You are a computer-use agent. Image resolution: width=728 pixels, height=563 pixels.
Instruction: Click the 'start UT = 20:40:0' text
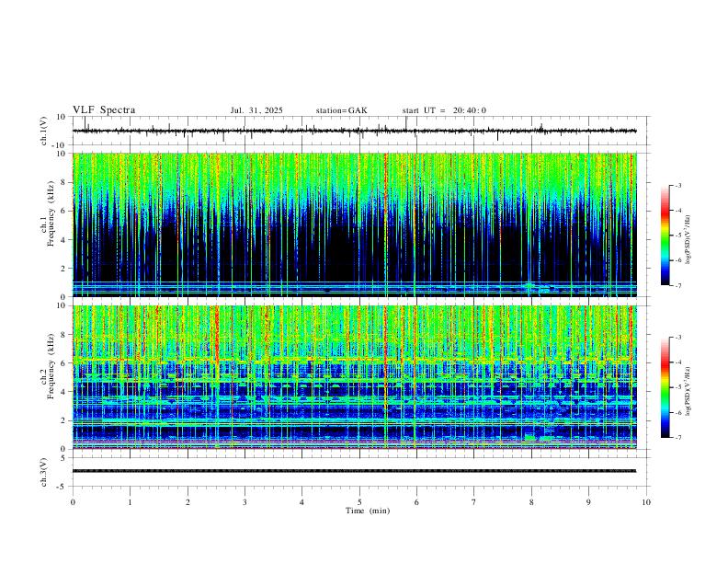tap(444, 110)
